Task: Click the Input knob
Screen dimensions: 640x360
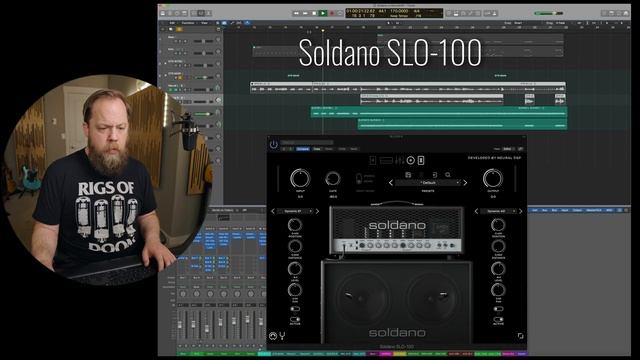Action: [300, 179]
